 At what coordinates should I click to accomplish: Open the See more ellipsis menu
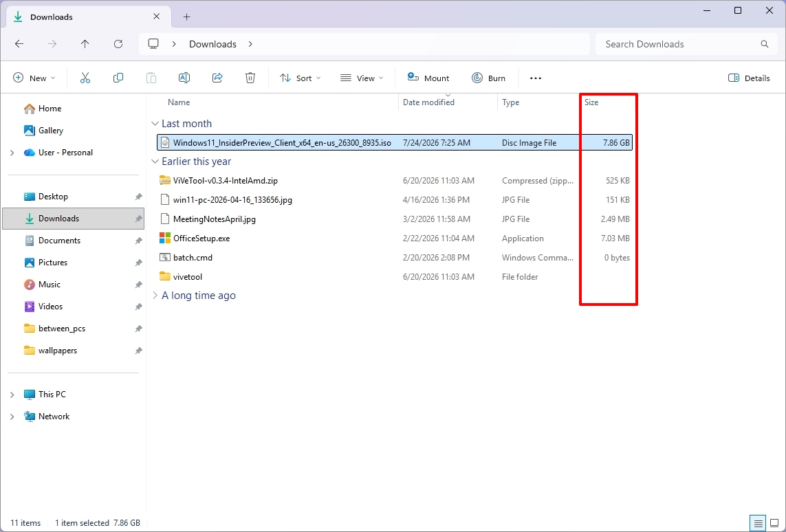[536, 78]
